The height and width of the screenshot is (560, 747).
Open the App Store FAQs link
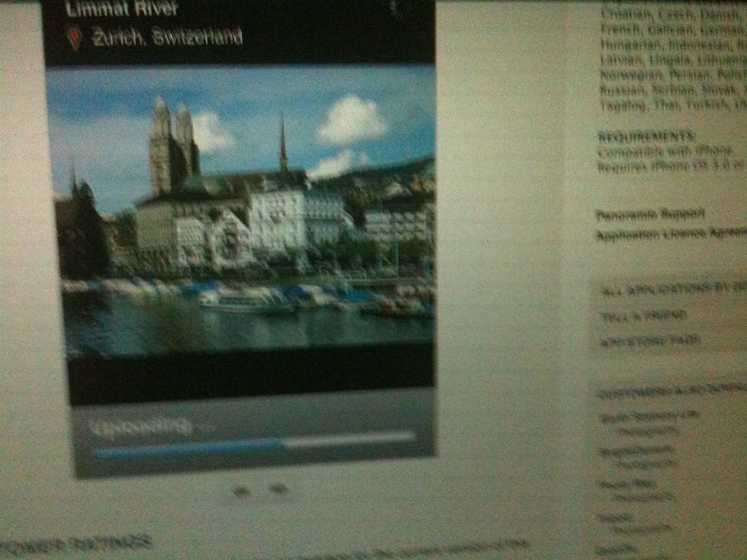pos(650,341)
